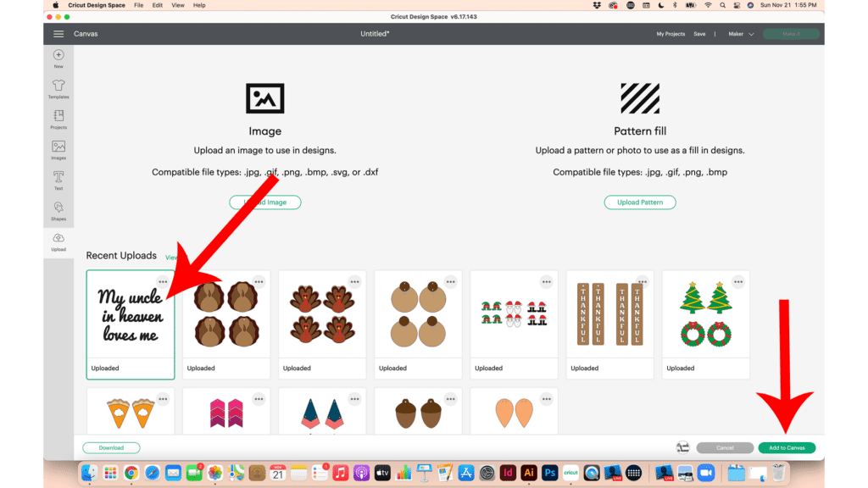Open the Cricut Design Space app menu

pos(97,5)
